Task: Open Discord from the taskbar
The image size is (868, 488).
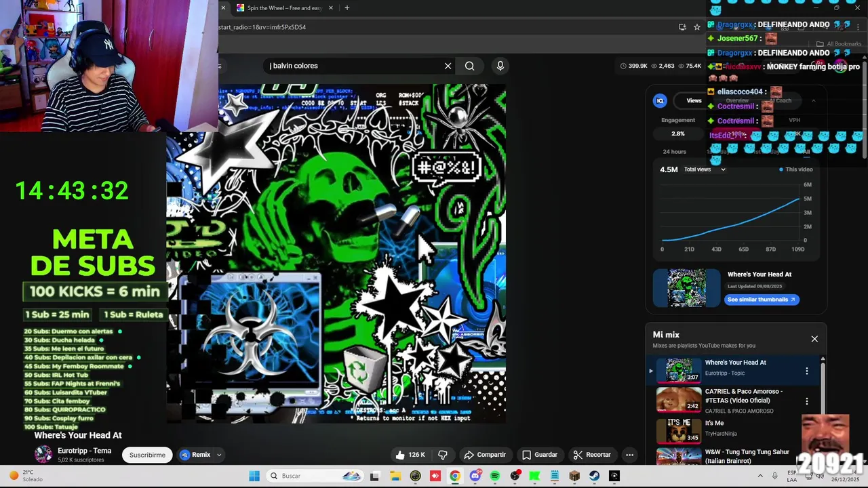Action: click(x=475, y=476)
